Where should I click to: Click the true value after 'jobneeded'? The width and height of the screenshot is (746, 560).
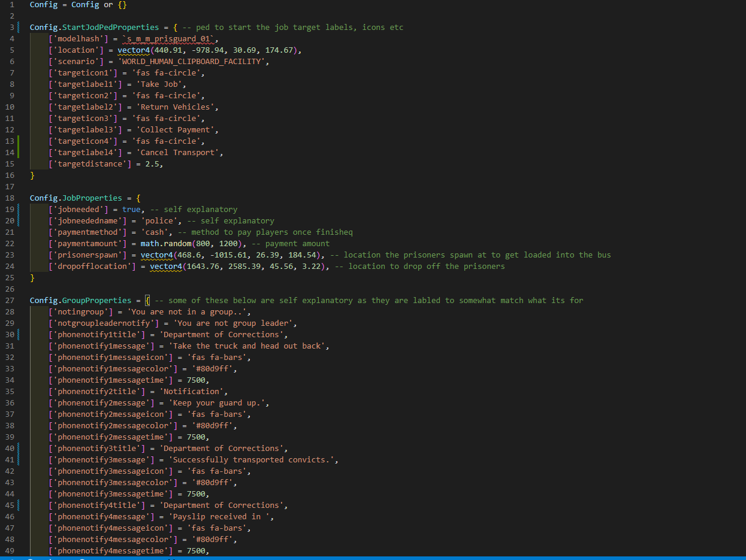pos(131,210)
